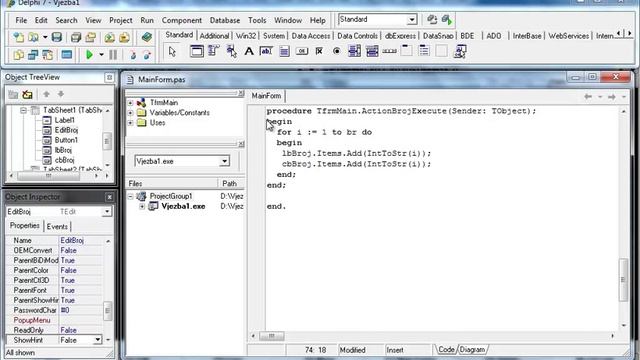The height and width of the screenshot is (360, 640).
Task: Select the arrow pointer palette tool
Action: 172,51
